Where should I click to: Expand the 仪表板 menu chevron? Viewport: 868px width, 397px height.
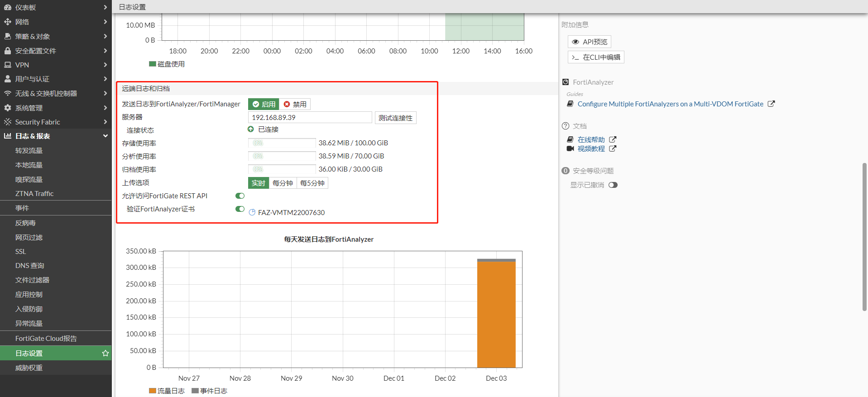coord(106,7)
